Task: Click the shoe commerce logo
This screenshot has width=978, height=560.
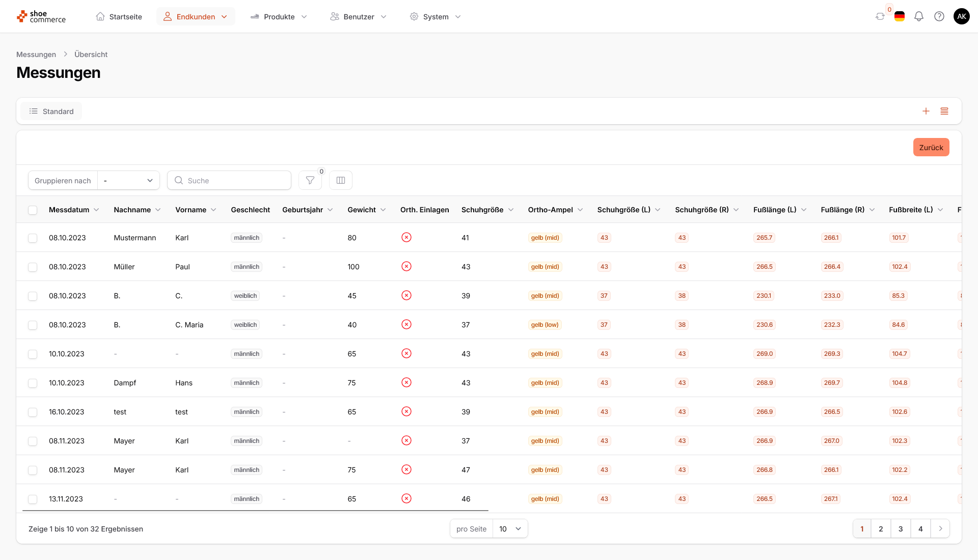Action: (41, 16)
